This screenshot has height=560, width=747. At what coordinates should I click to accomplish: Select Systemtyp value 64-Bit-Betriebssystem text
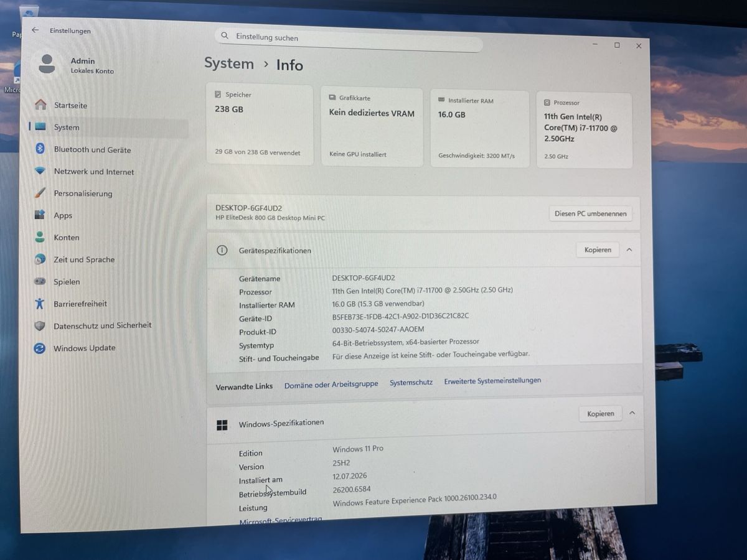[x=406, y=342]
